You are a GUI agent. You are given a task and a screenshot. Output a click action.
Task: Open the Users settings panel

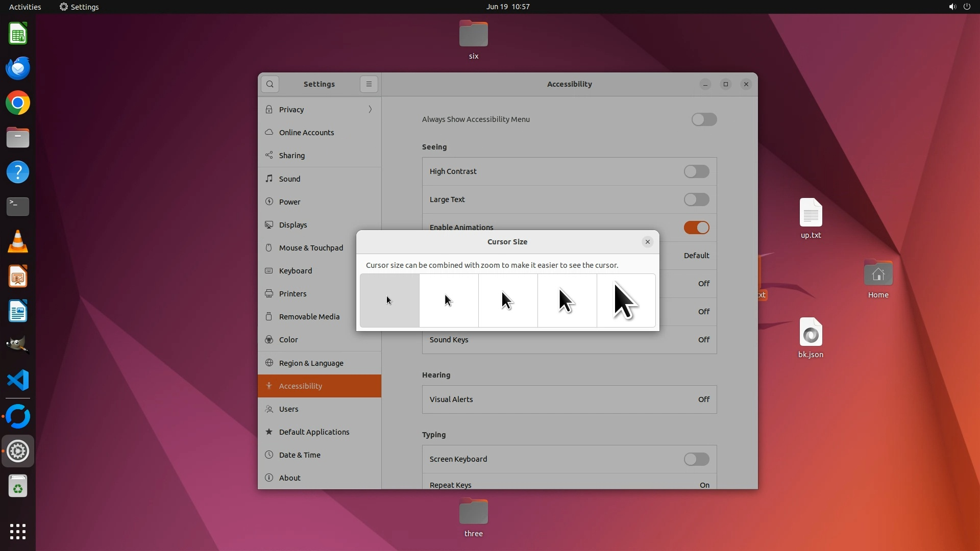point(288,409)
